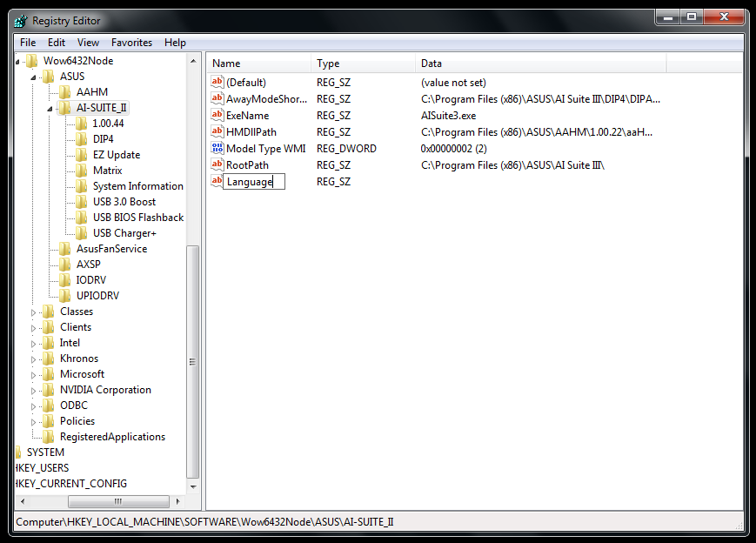Click the string icon beside HMDllPath
This screenshot has height=543, width=756.
(217, 132)
